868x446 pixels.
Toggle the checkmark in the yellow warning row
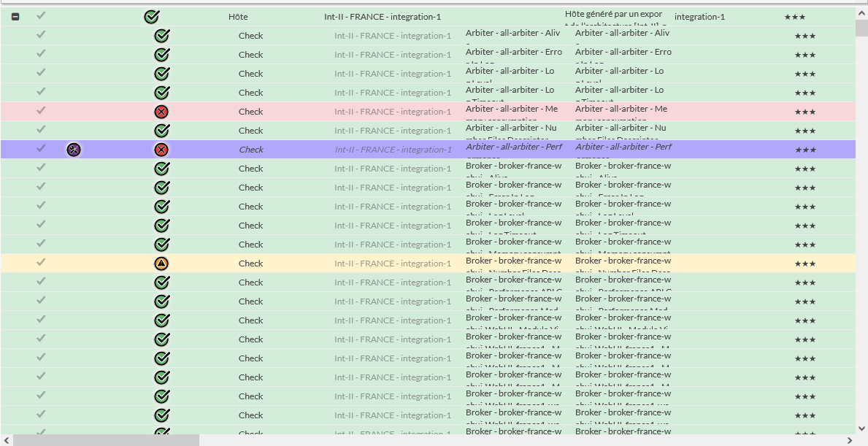41,262
